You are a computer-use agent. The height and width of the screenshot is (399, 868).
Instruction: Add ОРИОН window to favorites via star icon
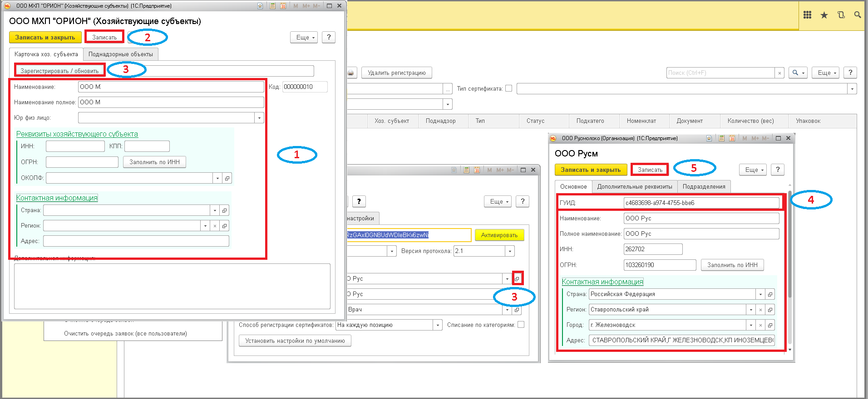pyautogui.click(x=260, y=6)
